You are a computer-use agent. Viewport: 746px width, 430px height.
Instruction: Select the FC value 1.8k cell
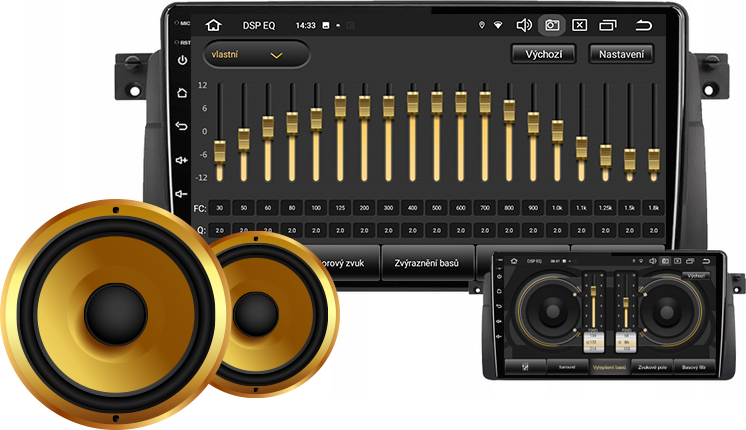pyautogui.click(x=654, y=208)
